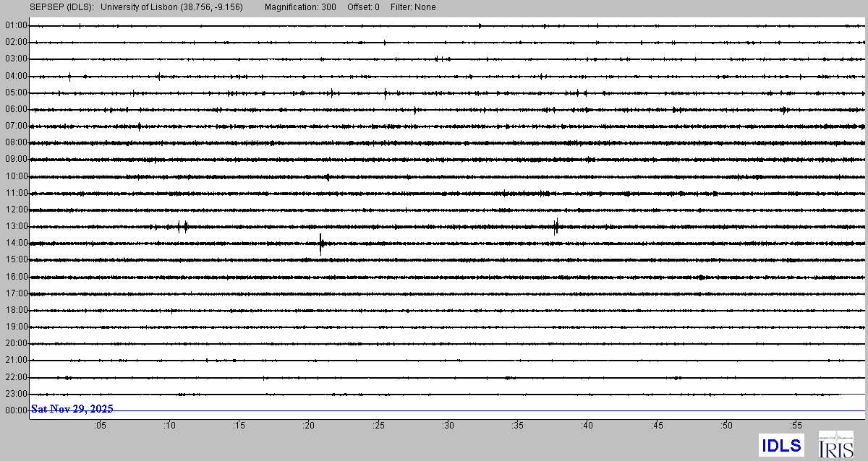Select the 10:00 hour label
Image resolution: width=868 pixels, height=461 pixels.
(16, 176)
